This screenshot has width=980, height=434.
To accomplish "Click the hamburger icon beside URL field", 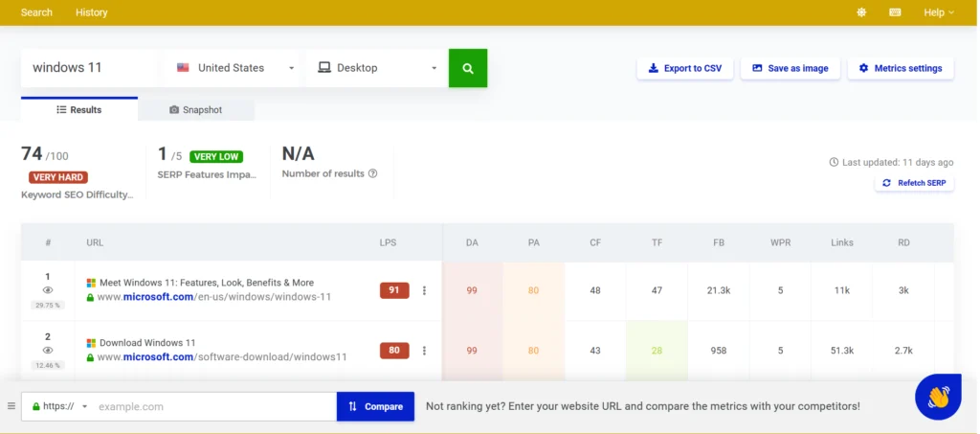I will click(x=11, y=406).
